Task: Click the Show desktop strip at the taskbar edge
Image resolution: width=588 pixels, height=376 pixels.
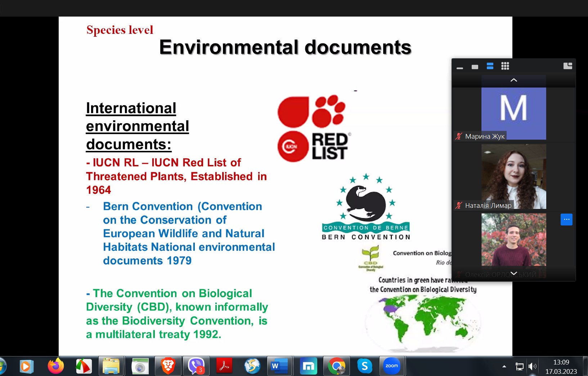Action: [585, 366]
